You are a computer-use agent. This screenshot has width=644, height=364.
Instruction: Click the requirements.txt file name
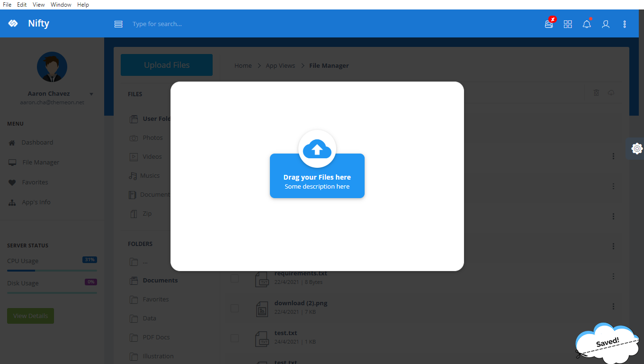click(301, 273)
